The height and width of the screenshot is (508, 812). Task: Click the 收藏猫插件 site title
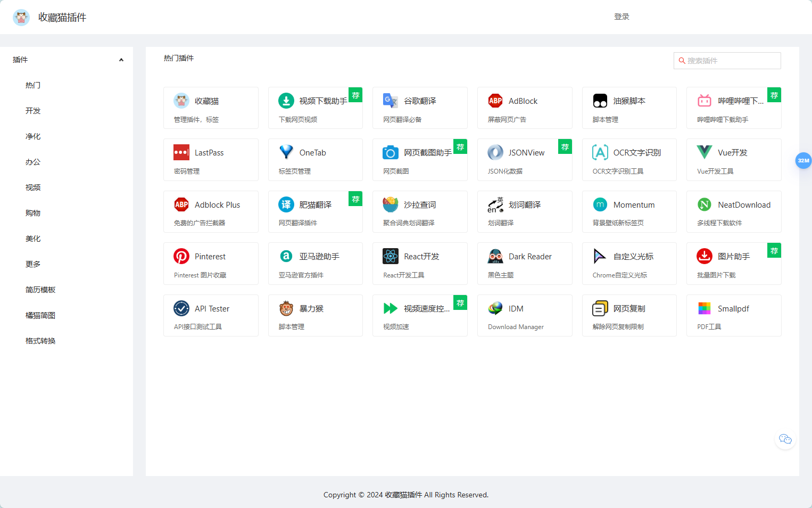click(62, 18)
